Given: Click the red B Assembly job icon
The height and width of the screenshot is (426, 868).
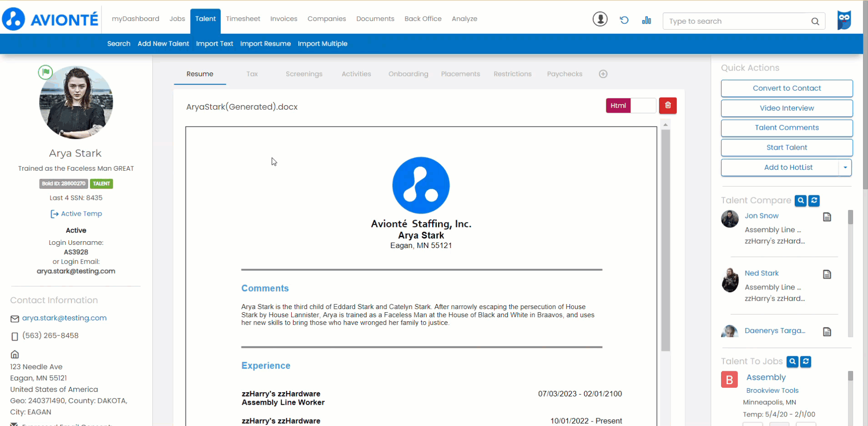Looking at the screenshot, I should click(729, 380).
